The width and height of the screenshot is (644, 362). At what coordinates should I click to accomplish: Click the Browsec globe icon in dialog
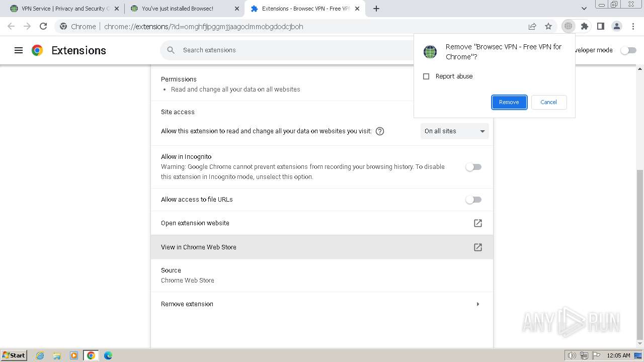(x=430, y=52)
